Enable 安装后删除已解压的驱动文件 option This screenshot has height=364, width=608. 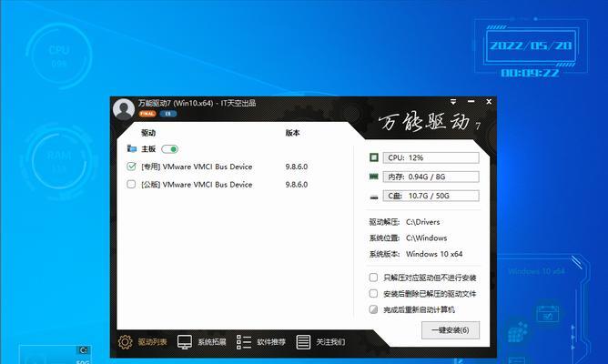373,293
